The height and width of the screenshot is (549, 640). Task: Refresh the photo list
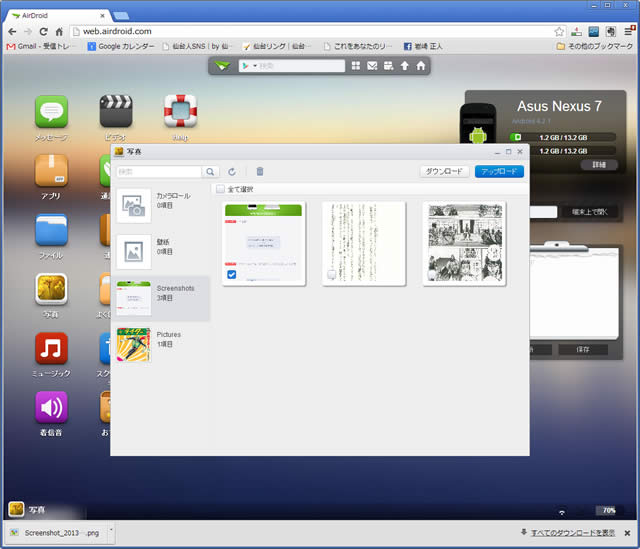tap(232, 172)
